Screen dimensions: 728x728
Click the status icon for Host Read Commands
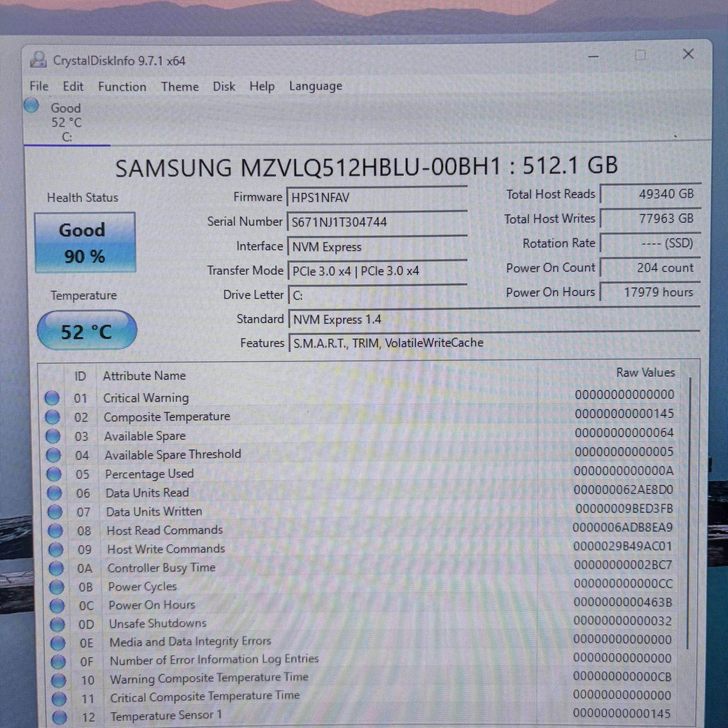click(55, 531)
